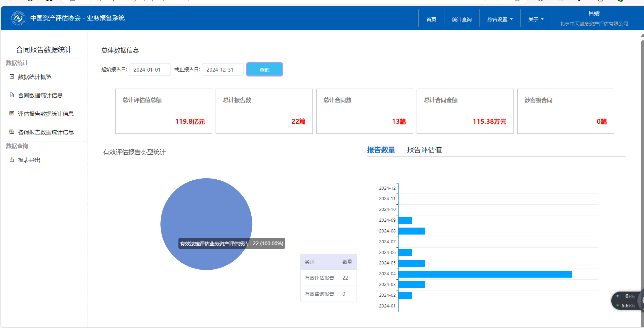644x328 pixels.
Task: Click the 2024-04 bar in chart
Action: tap(485, 274)
